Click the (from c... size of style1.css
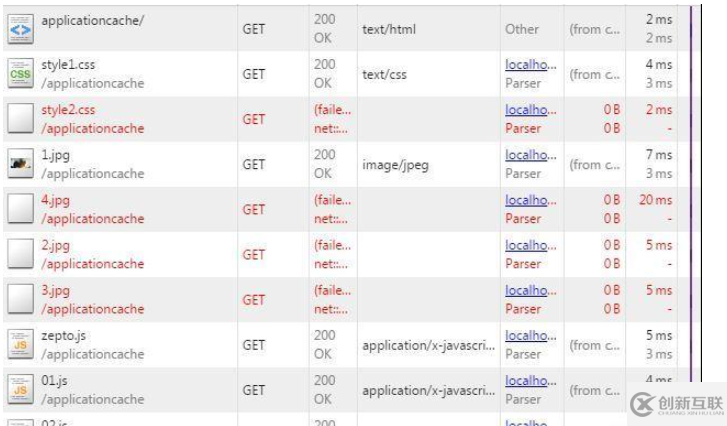Viewport: 727px width, 426px height. click(x=594, y=75)
